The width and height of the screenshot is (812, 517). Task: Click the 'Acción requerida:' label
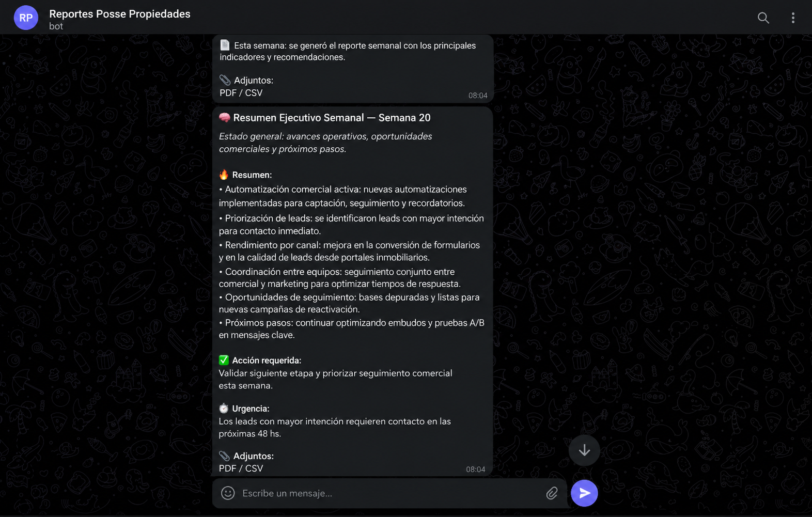click(267, 361)
